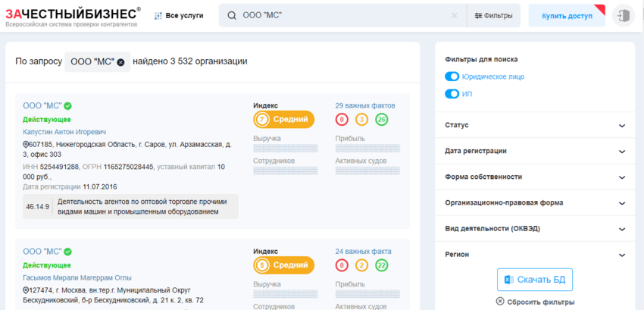Click the login door icon
This screenshot has width=644, height=310.
(x=624, y=16)
